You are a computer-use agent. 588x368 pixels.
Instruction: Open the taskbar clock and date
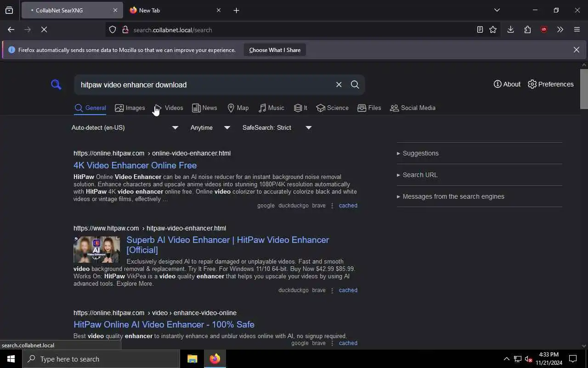(x=548, y=359)
